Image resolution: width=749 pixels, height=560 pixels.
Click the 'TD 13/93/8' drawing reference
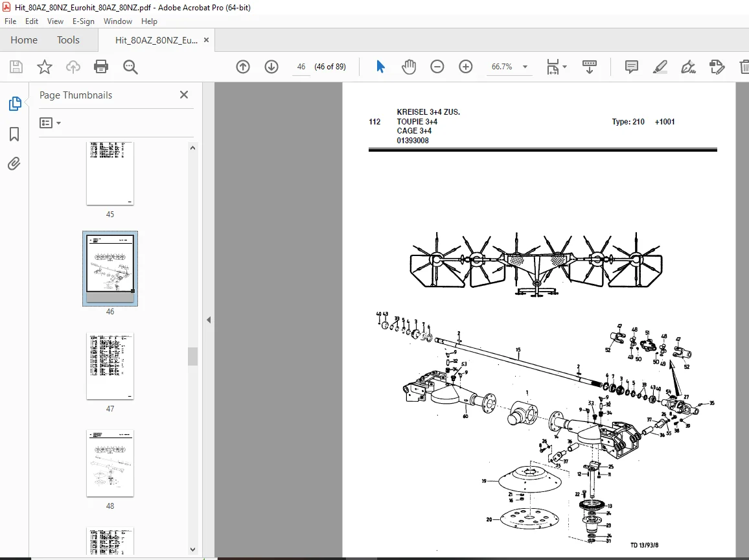pos(645,545)
